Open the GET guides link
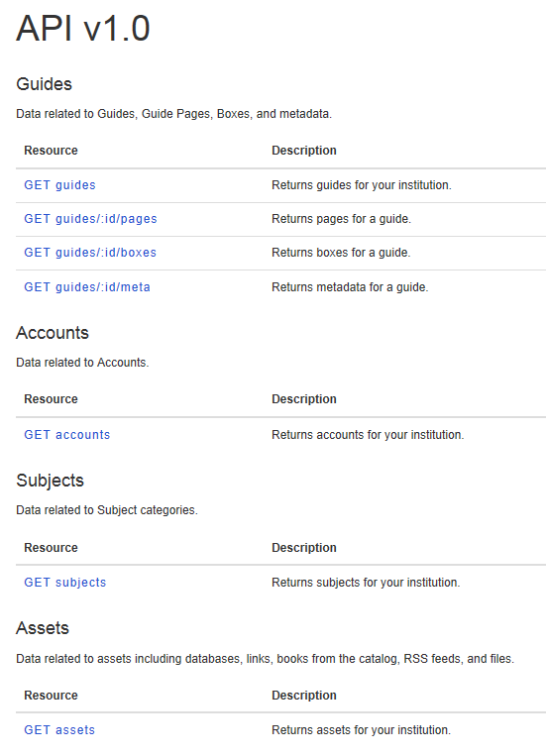The width and height of the screenshot is (546, 756). [59, 185]
